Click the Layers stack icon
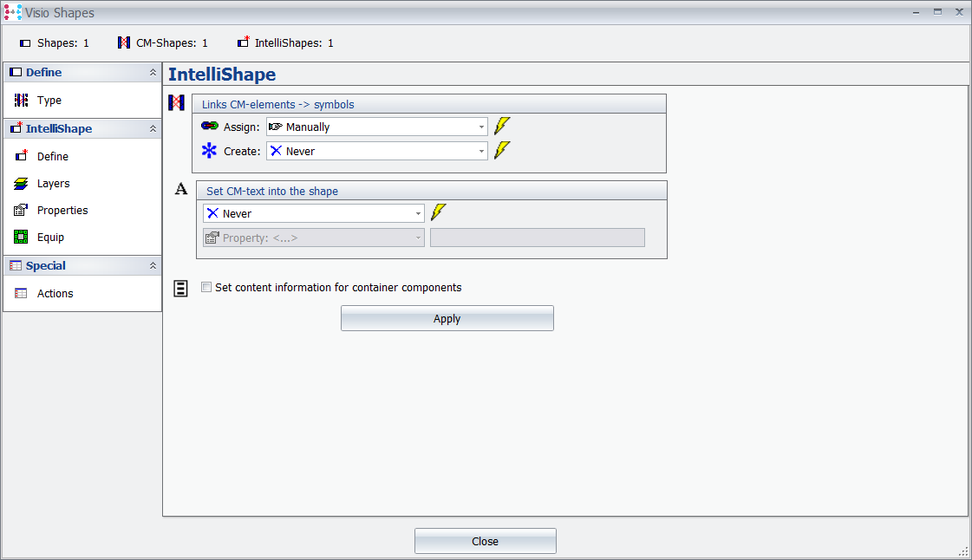Viewport: 972px width, 560px height. 21,184
